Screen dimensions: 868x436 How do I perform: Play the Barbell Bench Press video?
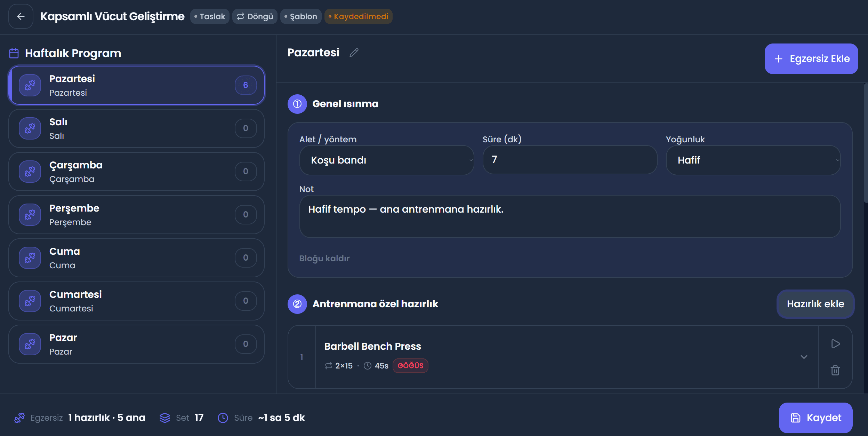[835, 344]
